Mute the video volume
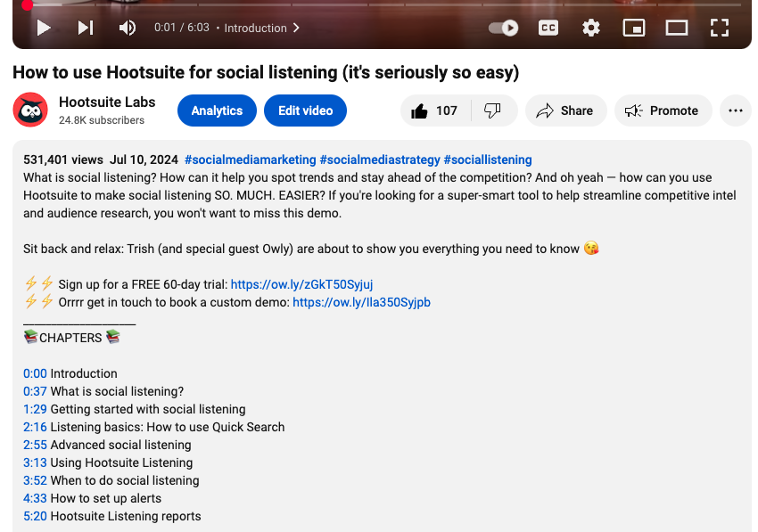Screen dimensions: 758x532 [x=128, y=28]
